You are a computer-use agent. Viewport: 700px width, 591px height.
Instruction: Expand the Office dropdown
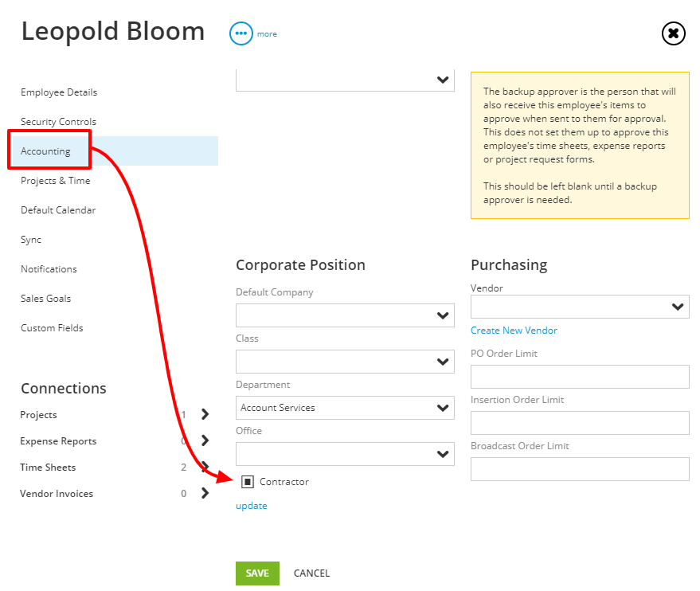[345, 454]
